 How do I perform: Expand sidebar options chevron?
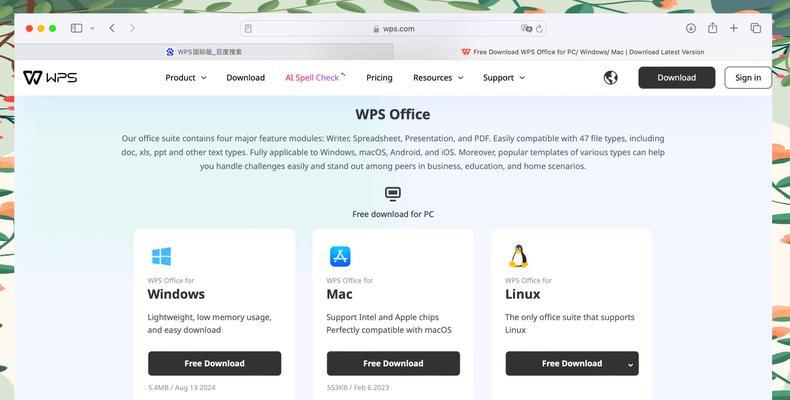[x=92, y=28]
